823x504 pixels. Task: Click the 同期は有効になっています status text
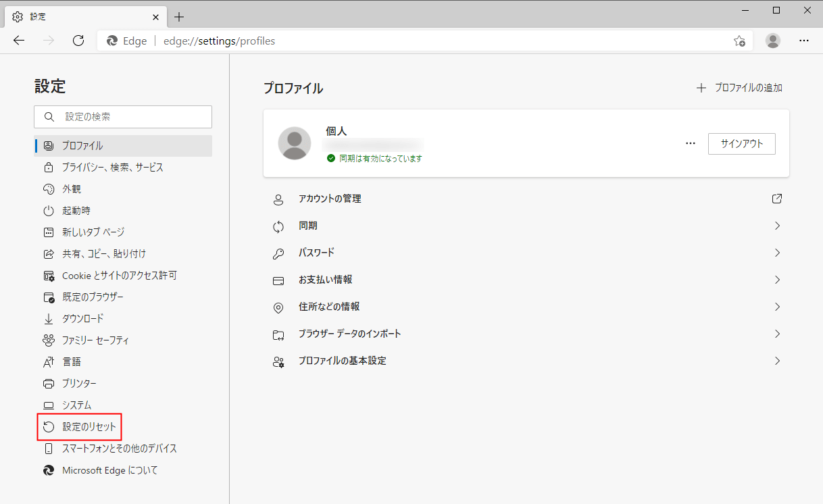[x=381, y=159]
